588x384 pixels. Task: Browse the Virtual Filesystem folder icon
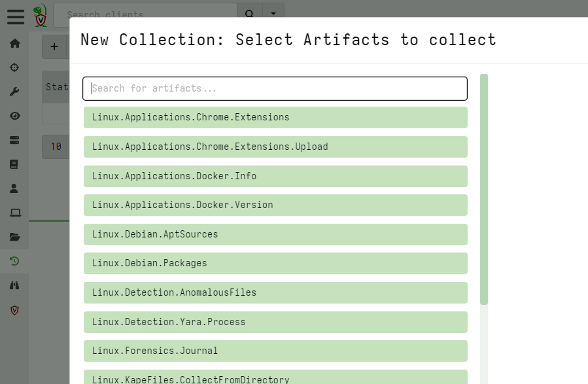pyautogui.click(x=14, y=236)
